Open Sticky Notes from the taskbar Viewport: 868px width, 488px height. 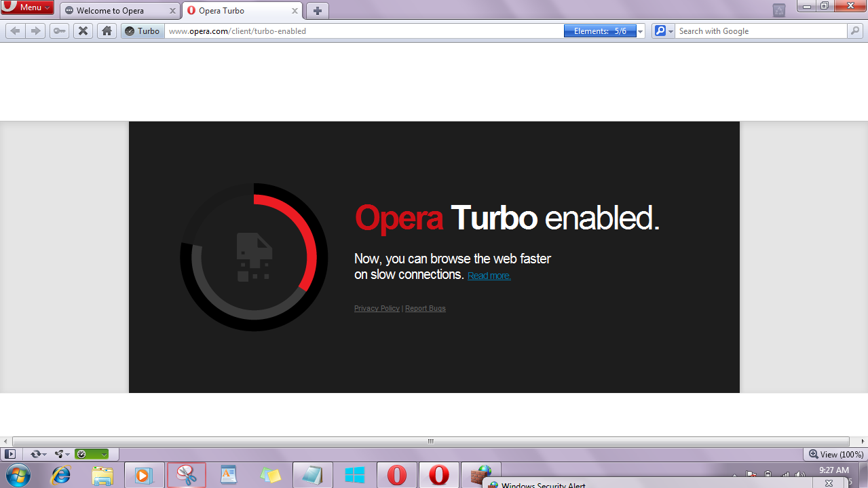(x=271, y=476)
